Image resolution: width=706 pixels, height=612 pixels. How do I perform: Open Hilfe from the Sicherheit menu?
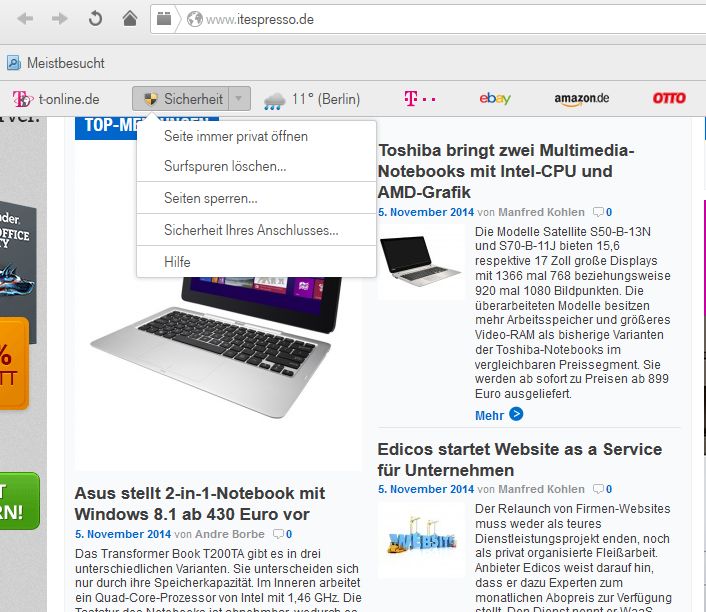coord(256,262)
